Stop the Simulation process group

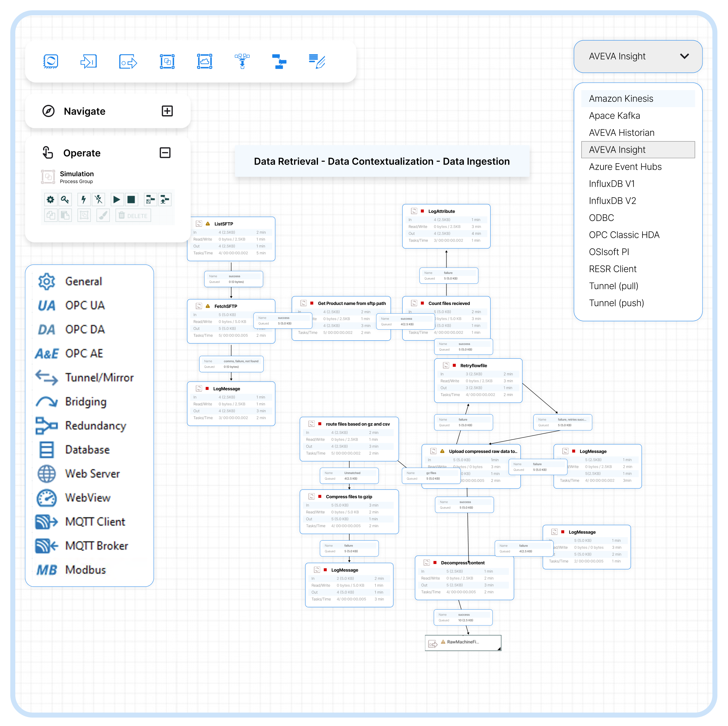132,199
